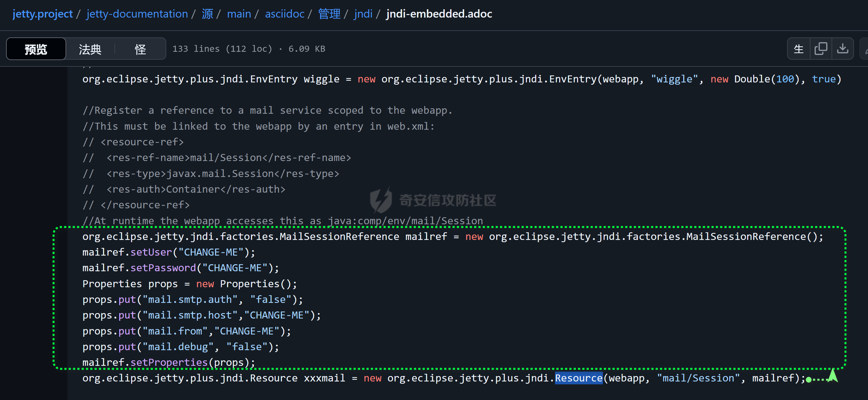Image resolution: width=868 pixels, height=400 pixels.
Task: Click the '// </resource-ref>' closing comment
Action: 136,205
